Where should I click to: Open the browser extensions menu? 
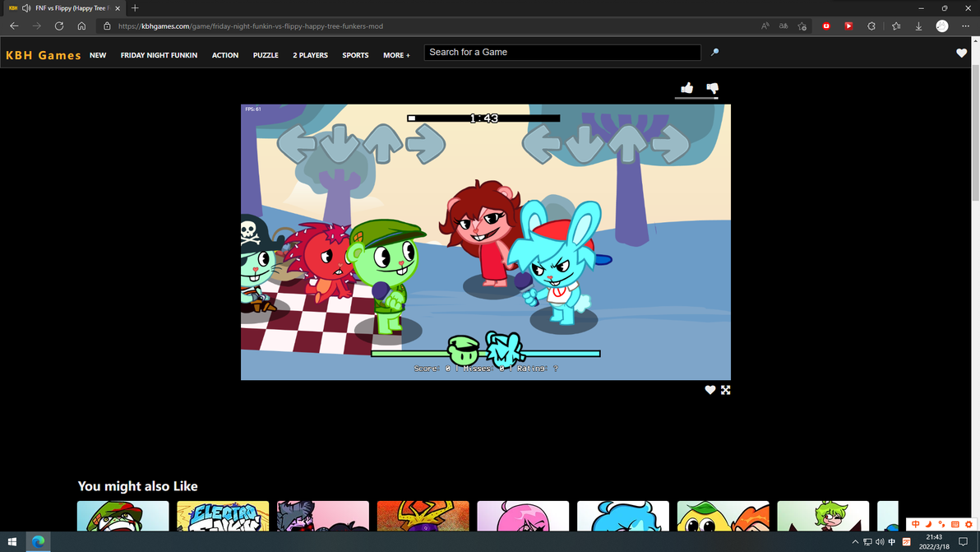tap(871, 26)
